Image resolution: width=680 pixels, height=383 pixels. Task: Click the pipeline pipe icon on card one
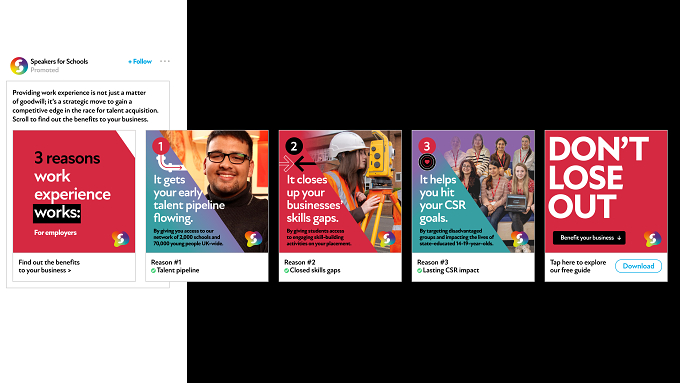[x=169, y=164]
